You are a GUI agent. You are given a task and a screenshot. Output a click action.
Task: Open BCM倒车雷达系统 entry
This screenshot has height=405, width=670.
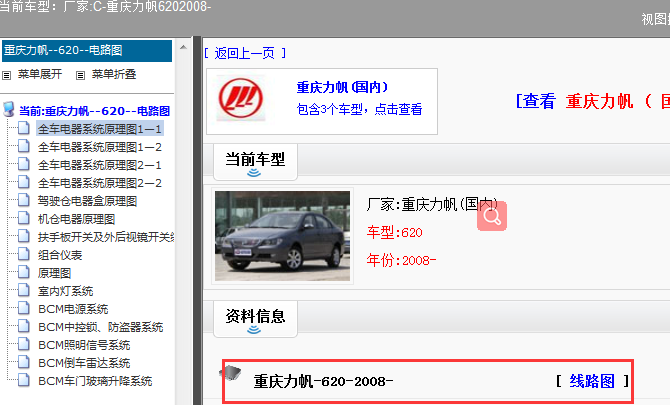84,363
